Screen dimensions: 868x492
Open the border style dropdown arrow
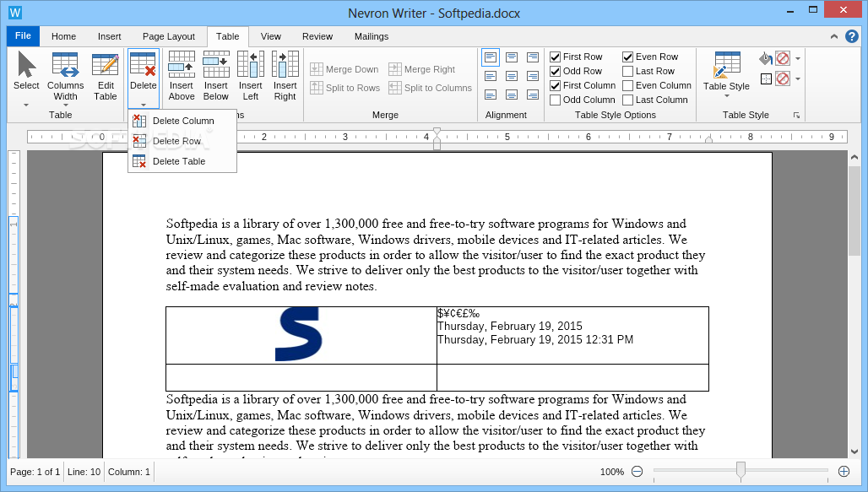pos(798,78)
